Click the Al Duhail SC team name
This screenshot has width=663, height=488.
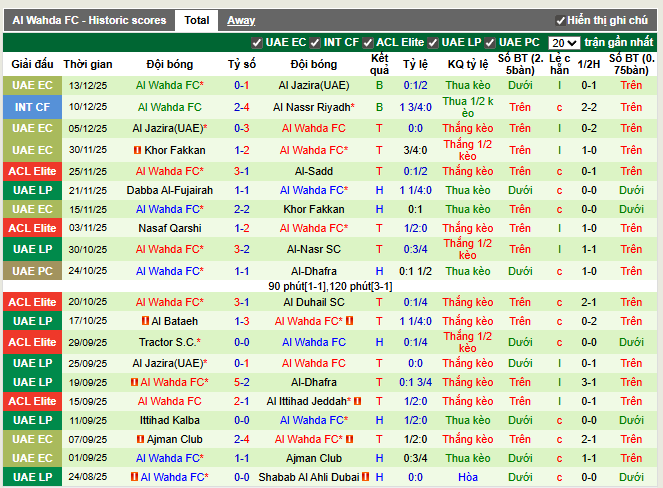point(314,302)
